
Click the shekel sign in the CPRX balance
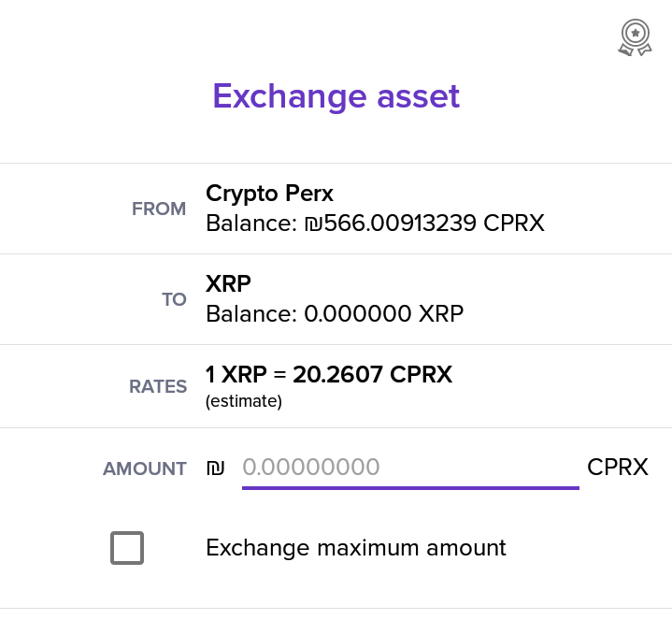pos(313,223)
